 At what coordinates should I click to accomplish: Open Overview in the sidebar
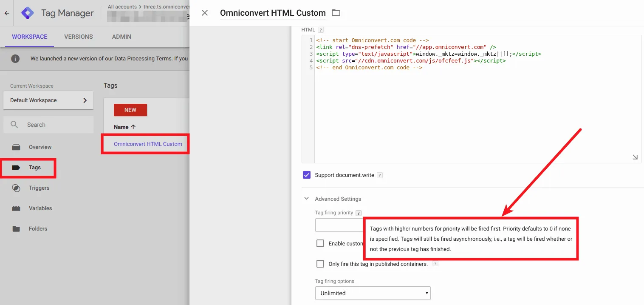pyautogui.click(x=40, y=147)
